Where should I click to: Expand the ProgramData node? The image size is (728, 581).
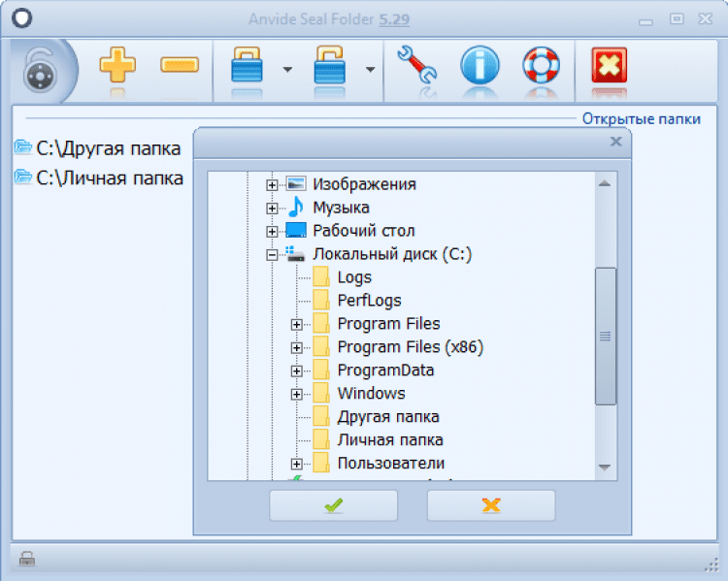[x=297, y=371]
